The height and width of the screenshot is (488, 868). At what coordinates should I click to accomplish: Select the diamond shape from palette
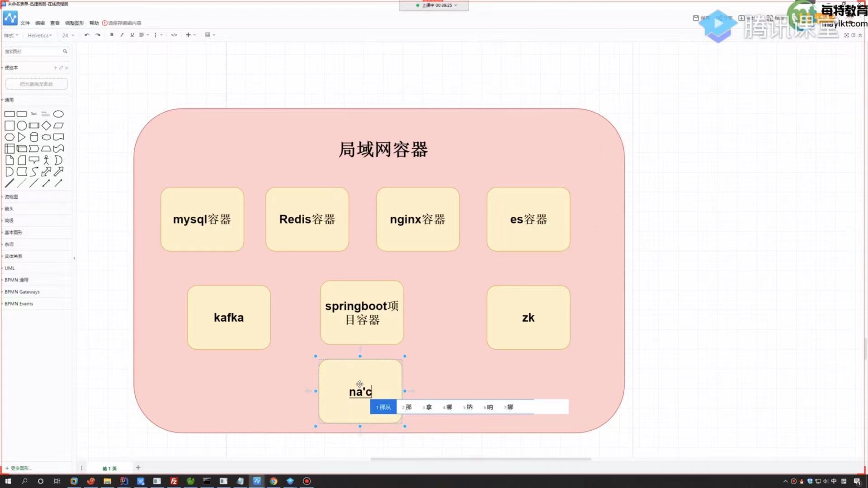46,126
